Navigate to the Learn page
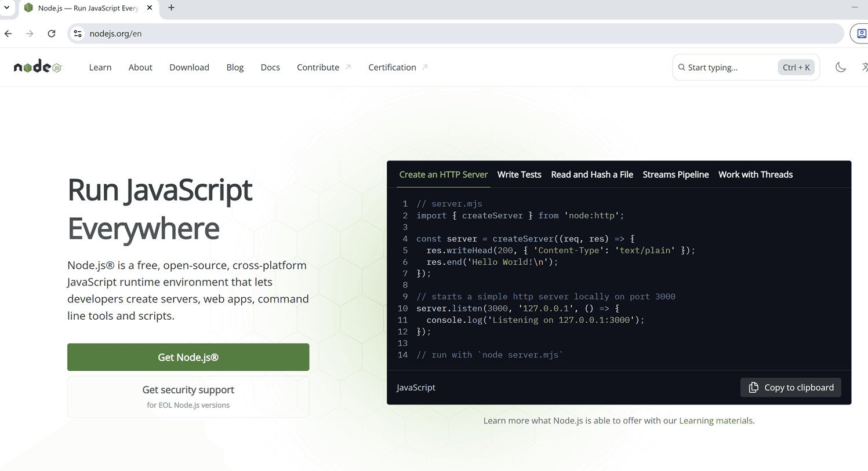Screen dimensions: 868x471 (100, 67)
